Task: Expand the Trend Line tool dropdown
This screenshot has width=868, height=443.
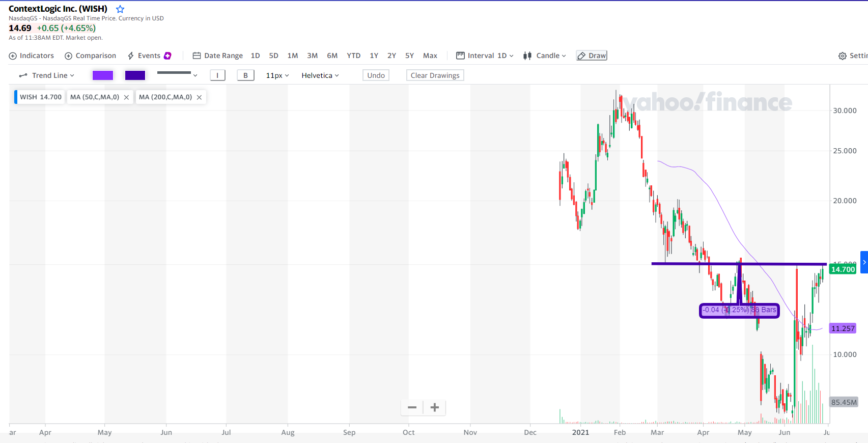Action: pyautogui.click(x=47, y=75)
